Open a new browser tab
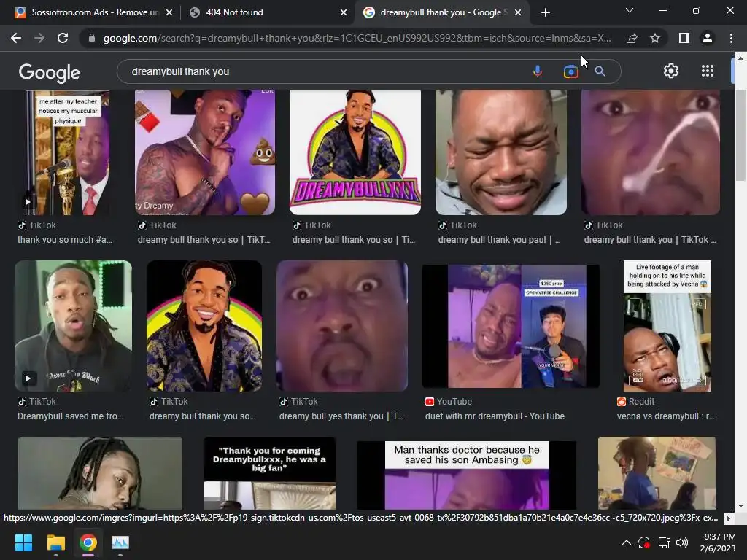The image size is (747, 560). (x=546, y=12)
